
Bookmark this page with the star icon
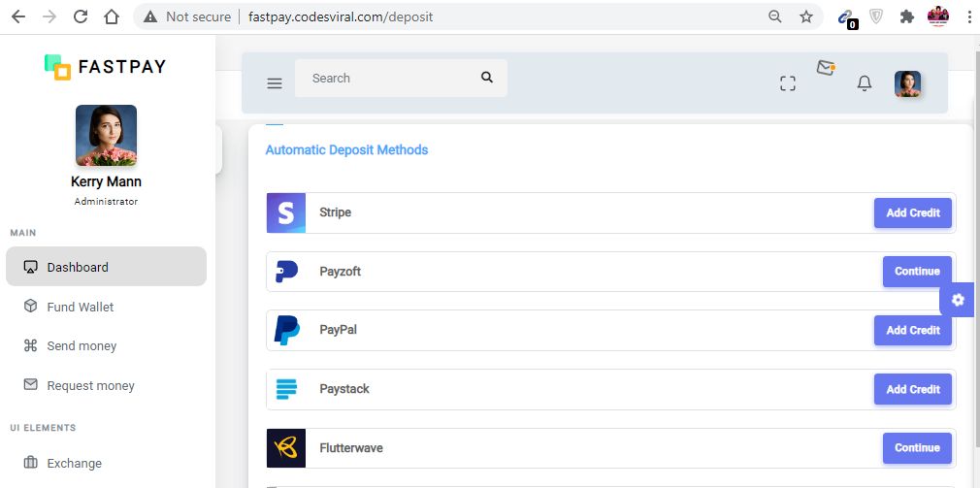[806, 16]
